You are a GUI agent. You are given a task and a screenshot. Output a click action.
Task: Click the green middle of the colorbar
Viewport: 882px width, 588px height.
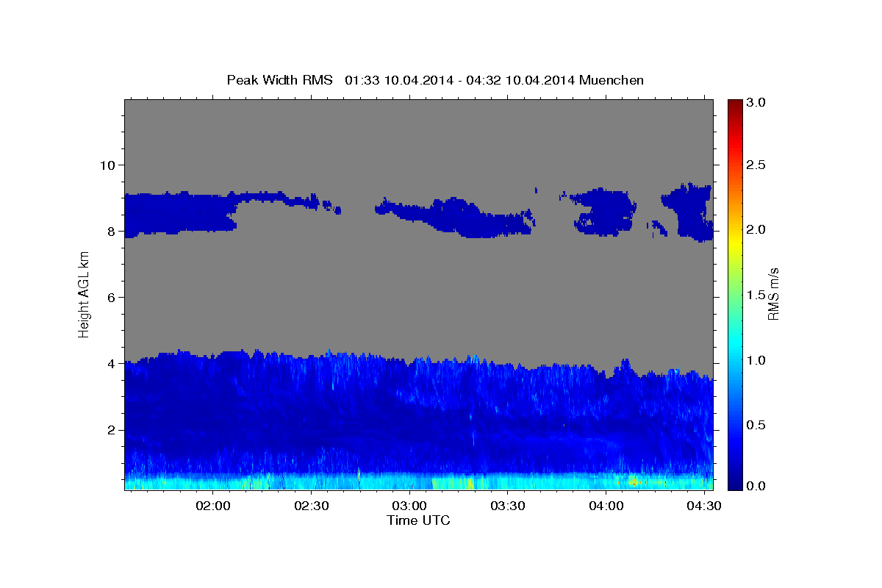734,294
